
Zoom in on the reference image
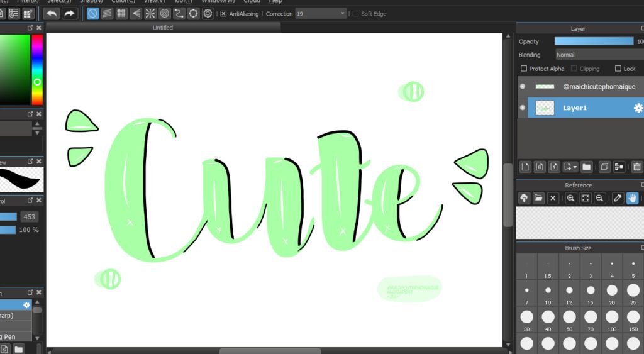tap(571, 198)
